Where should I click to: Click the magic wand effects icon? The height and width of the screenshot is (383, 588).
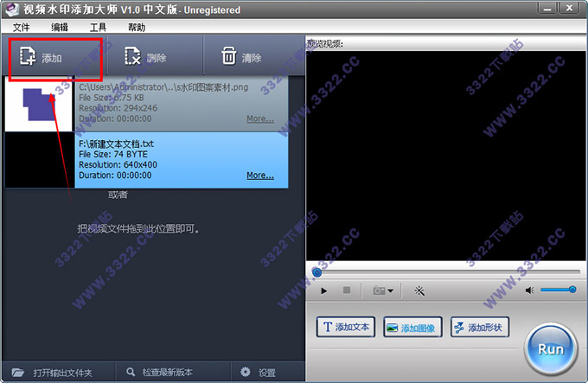(419, 290)
